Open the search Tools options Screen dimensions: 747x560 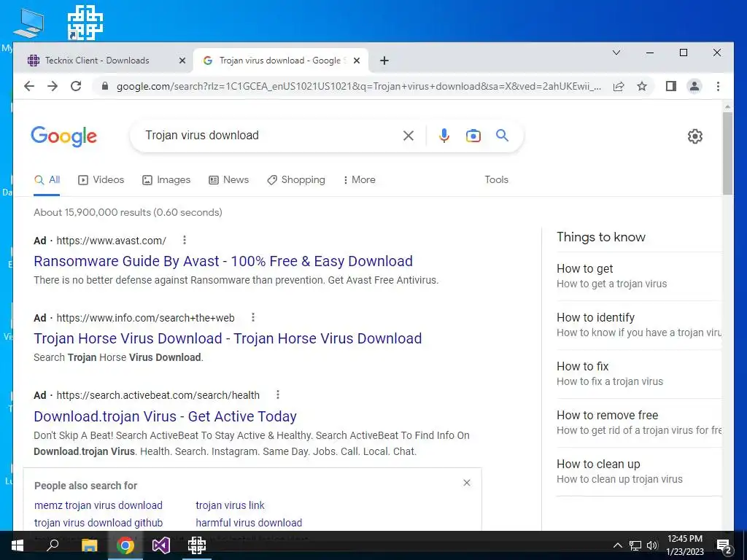click(496, 179)
